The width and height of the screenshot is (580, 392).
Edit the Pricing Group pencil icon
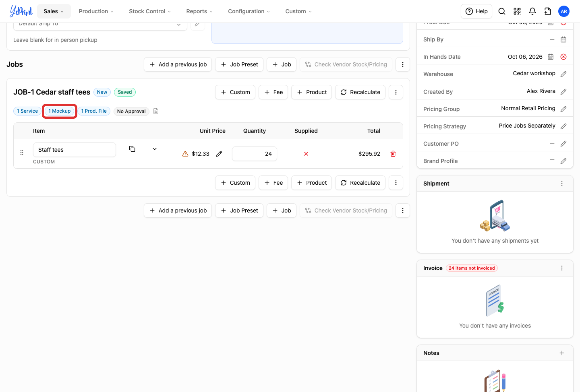563,109
